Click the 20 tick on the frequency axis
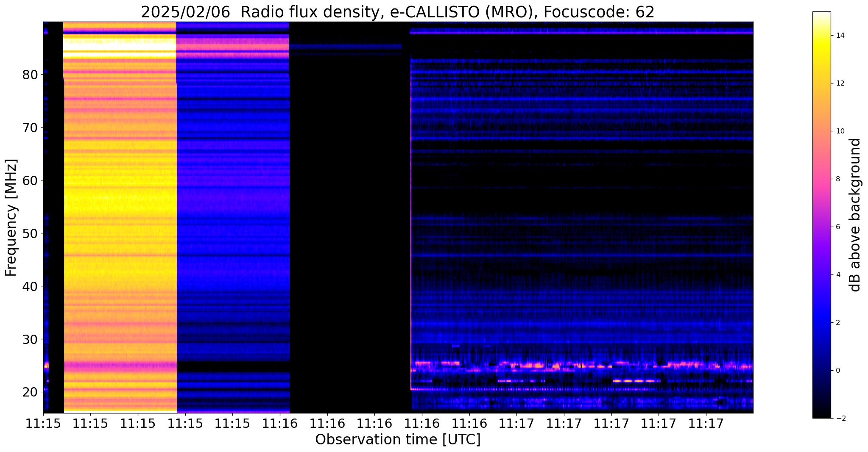This screenshot has height=452, width=868. pos(31,392)
